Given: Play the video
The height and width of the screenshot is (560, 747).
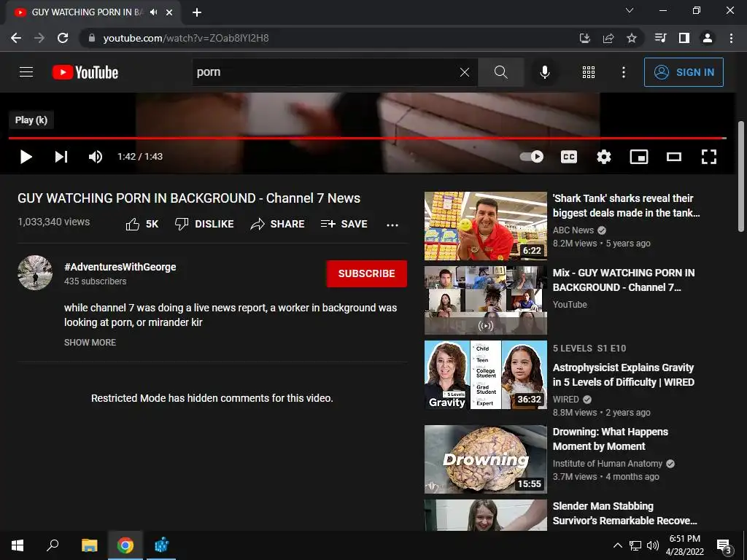Looking at the screenshot, I should tap(26, 157).
